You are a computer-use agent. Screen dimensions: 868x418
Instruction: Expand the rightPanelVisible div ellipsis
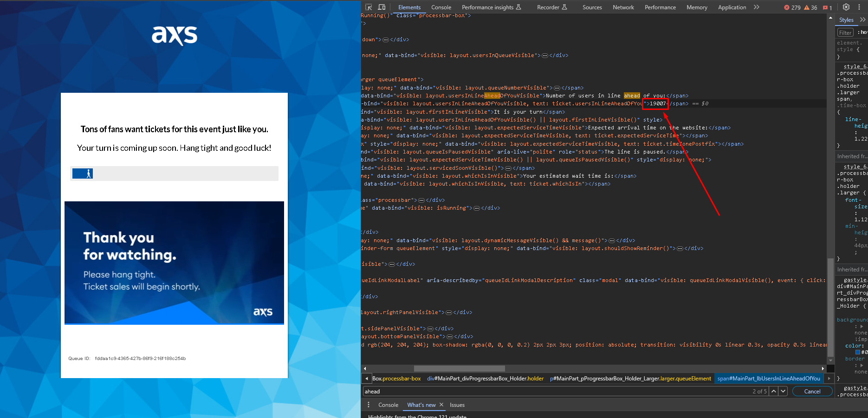449,313
